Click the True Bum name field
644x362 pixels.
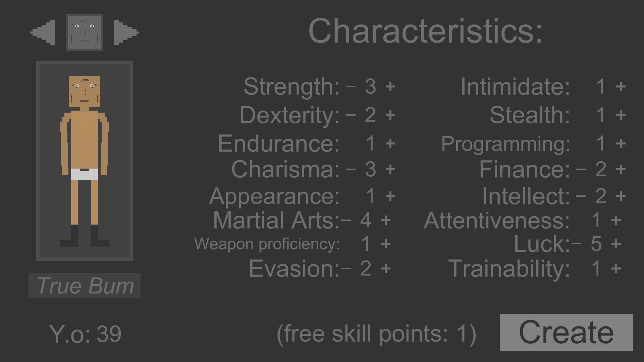click(85, 286)
